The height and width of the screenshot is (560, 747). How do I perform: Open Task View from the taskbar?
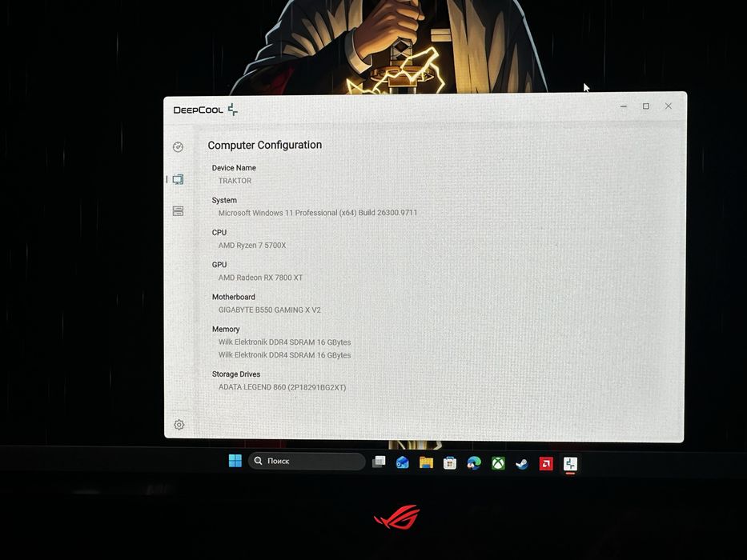380,462
